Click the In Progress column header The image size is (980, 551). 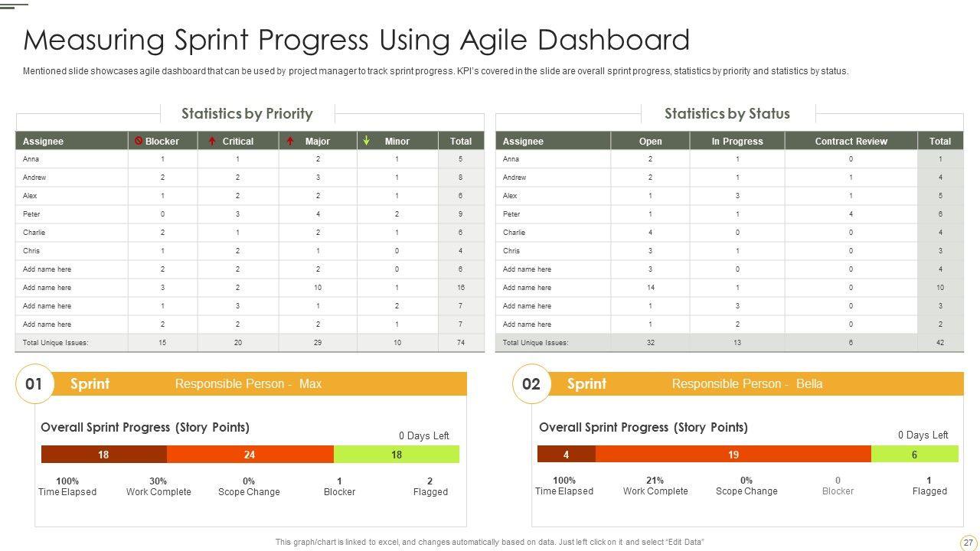tap(737, 142)
